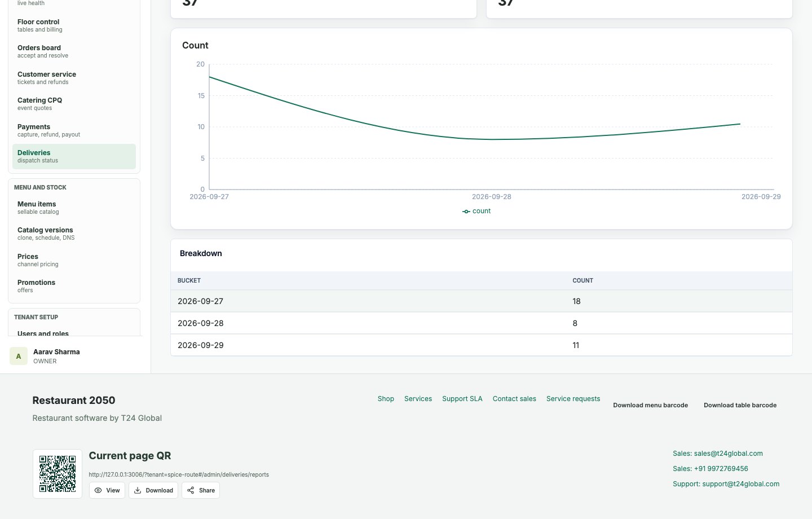
Task: Follow the Contact sales link
Action: [514, 399]
